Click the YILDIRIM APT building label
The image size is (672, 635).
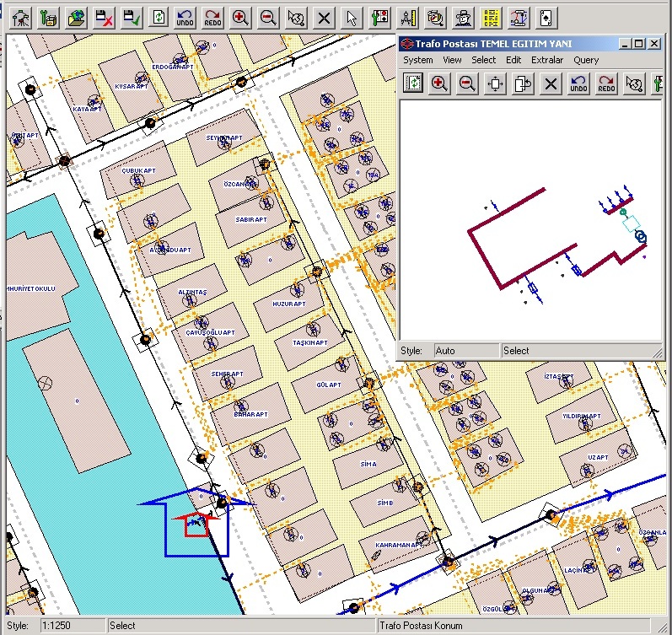coord(581,416)
